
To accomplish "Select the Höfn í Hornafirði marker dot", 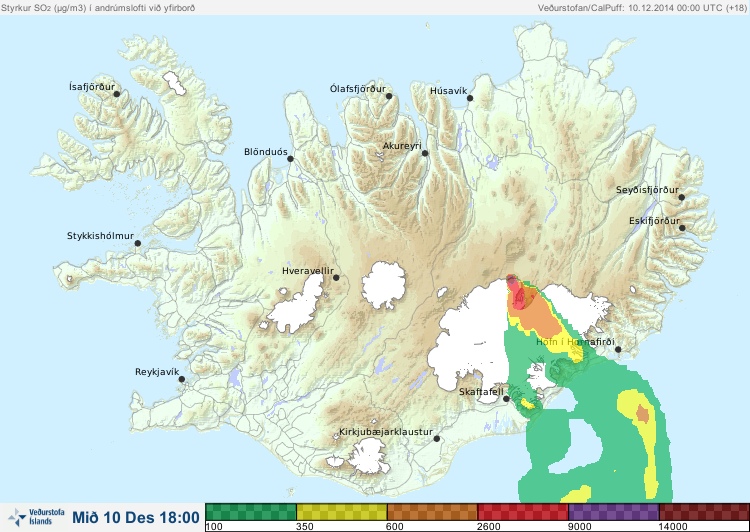I will [618, 350].
